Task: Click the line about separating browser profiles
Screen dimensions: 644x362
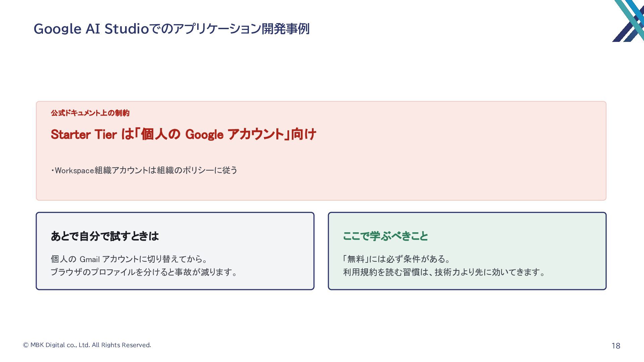Action: [144, 272]
